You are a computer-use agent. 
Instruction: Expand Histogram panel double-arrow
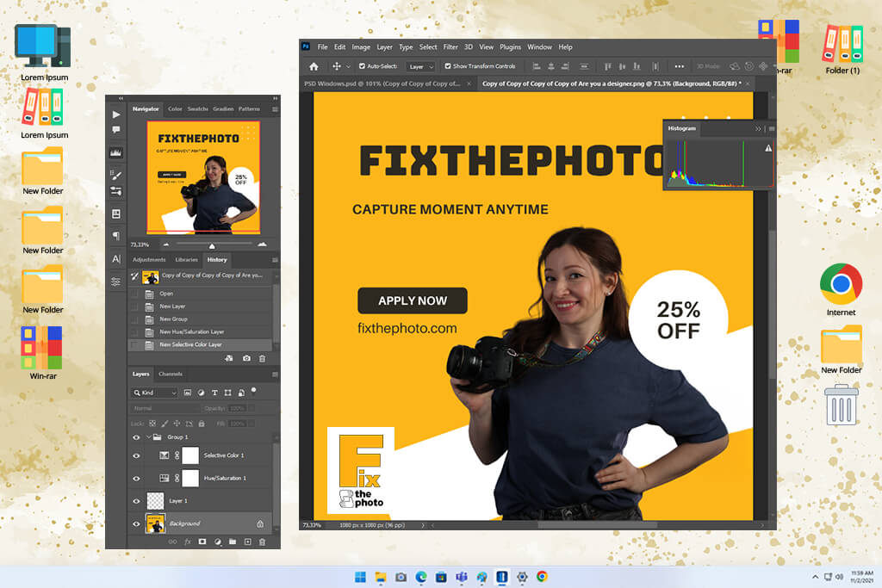click(758, 129)
